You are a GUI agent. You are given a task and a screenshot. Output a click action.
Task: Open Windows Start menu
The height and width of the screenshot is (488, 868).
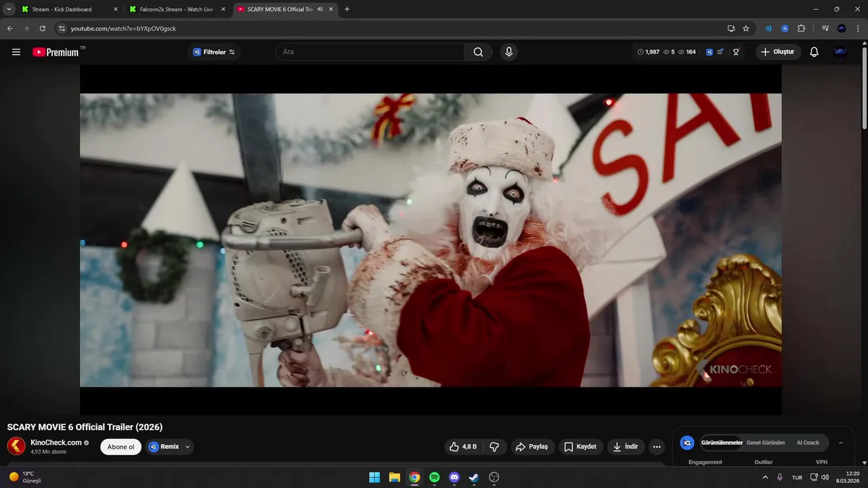(x=374, y=477)
